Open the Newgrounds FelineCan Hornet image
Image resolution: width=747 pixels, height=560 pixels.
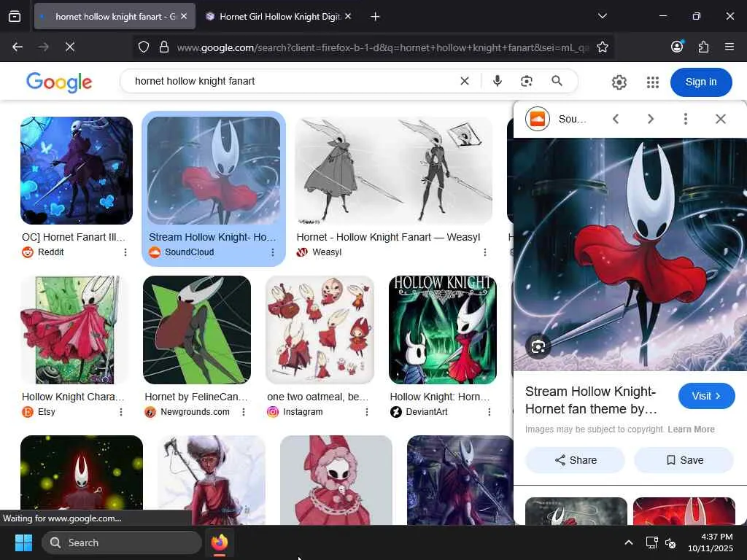(x=197, y=330)
